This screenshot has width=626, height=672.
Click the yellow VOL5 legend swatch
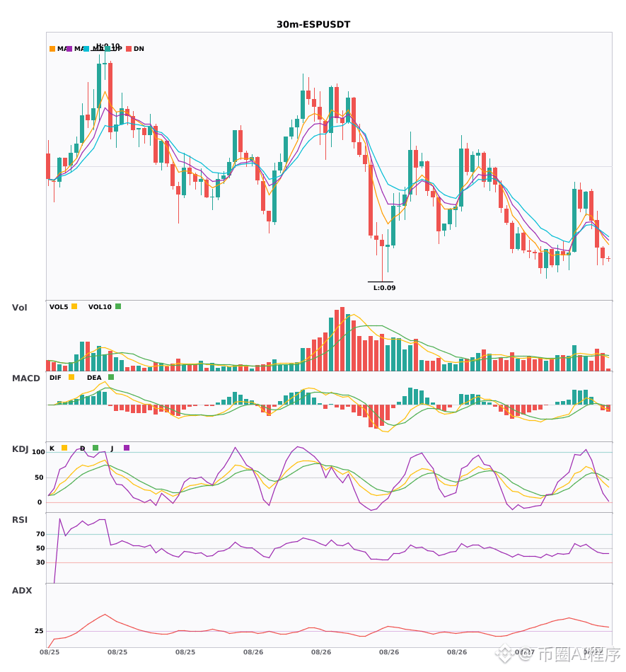coord(74,306)
